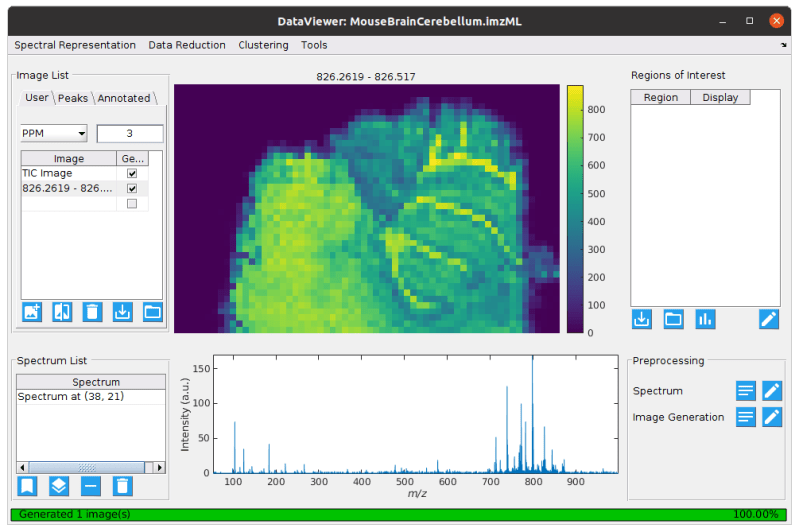Open the Clustering menu
The height and width of the screenshot is (532, 799).
click(x=263, y=45)
